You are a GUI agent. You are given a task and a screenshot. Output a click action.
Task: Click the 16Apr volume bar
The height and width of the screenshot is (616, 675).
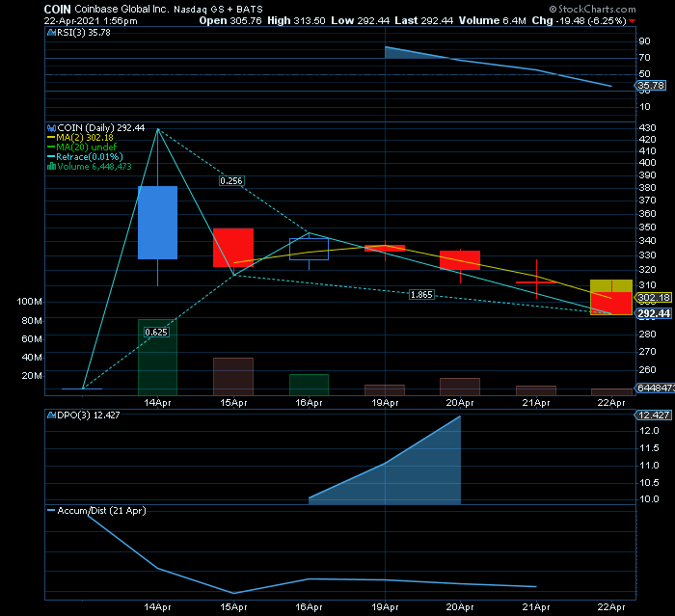[x=310, y=385]
